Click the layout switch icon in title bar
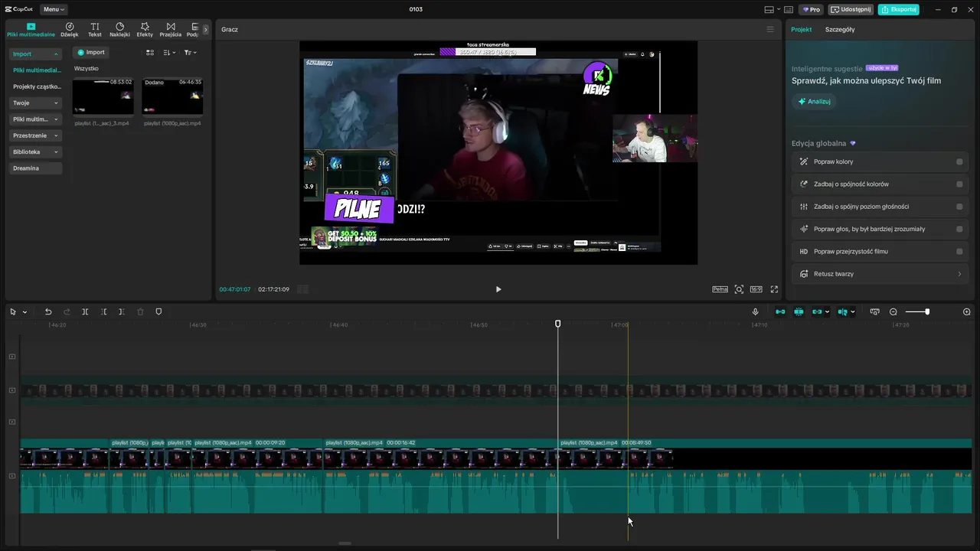This screenshot has width=980, height=551. [x=769, y=9]
